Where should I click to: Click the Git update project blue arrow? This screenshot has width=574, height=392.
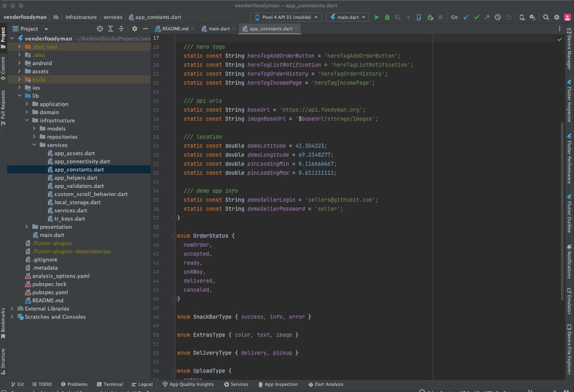tap(466, 17)
